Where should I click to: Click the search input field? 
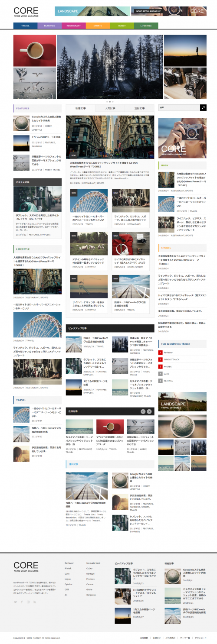point(179,107)
